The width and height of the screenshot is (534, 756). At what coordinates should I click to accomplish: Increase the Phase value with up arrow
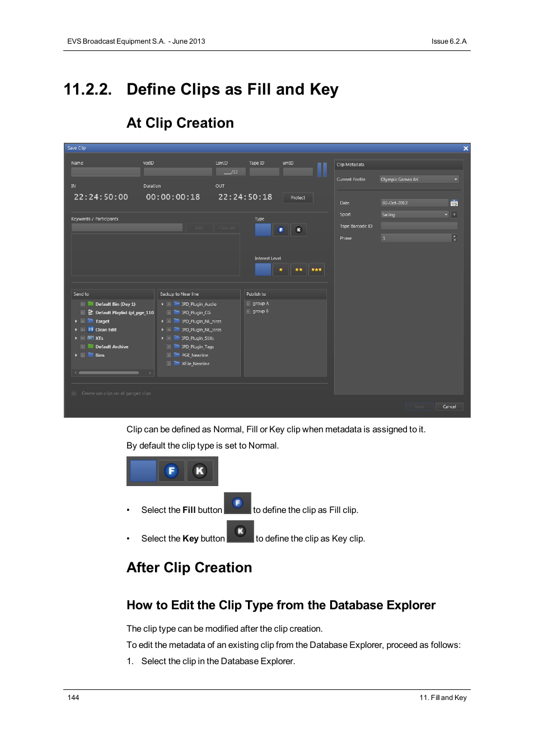pyautogui.click(x=455, y=236)
